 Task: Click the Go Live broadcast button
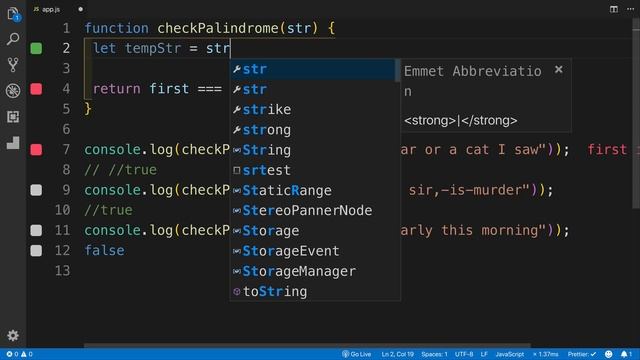(356, 354)
